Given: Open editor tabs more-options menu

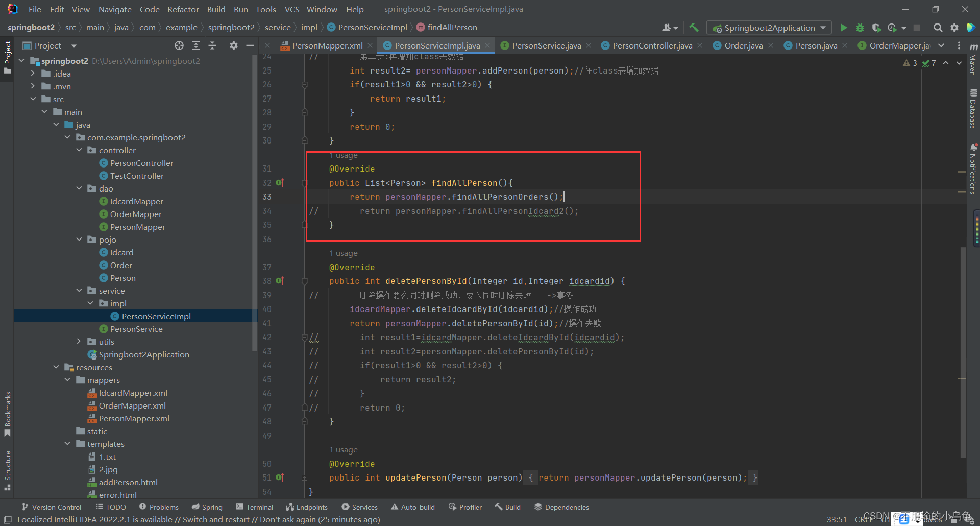Looking at the screenshot, I should [x=959, y=45].
